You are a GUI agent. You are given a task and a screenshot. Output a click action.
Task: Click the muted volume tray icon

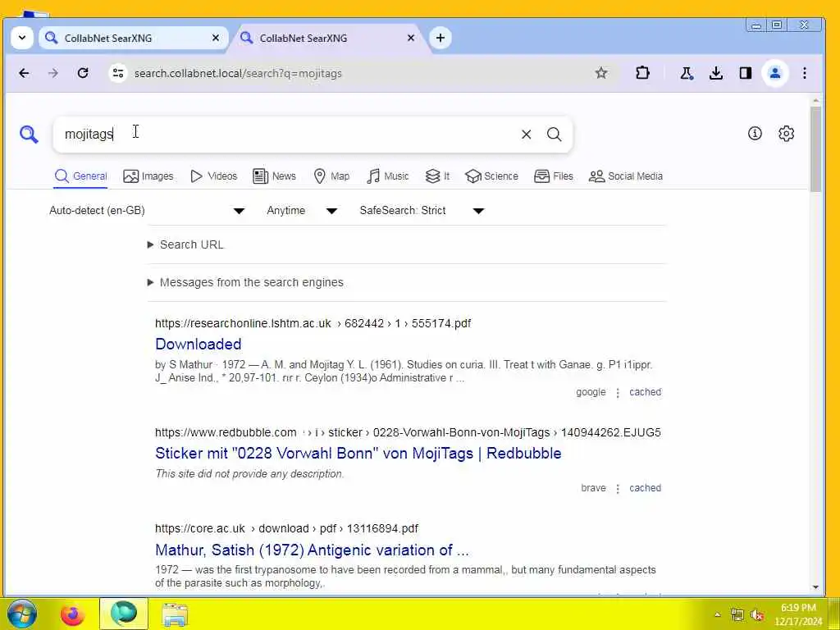[x=757, y=615]
